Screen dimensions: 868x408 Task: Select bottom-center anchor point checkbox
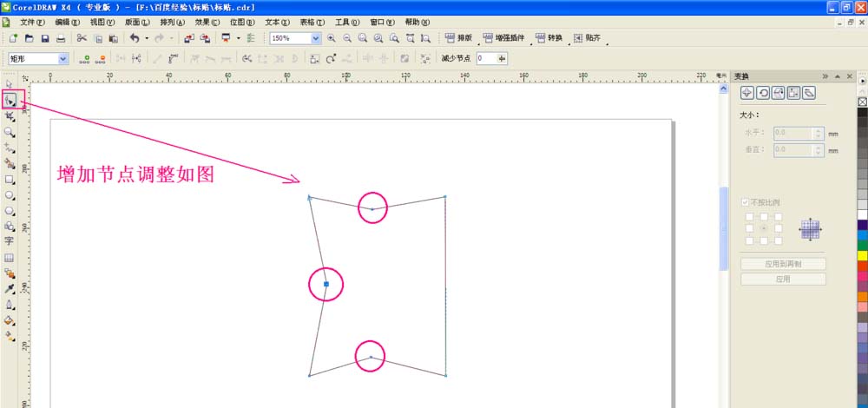coord(764,240)
